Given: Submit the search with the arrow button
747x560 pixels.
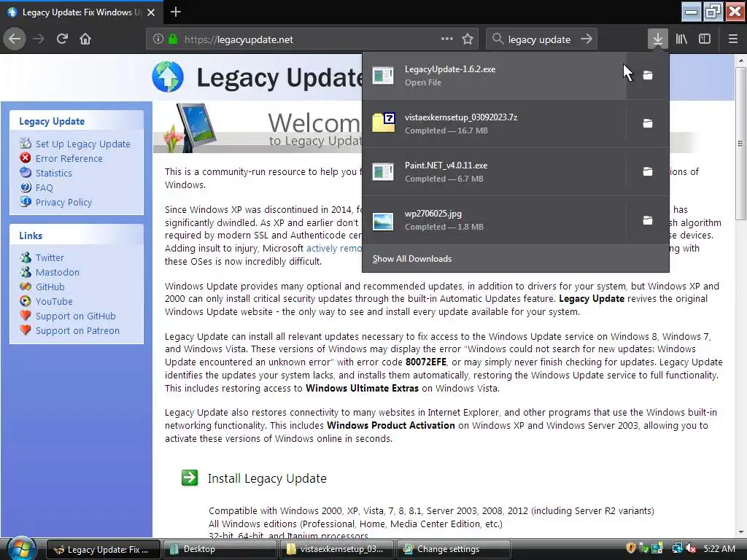Looking at the screenshot, I should click(x=587, y=39).
